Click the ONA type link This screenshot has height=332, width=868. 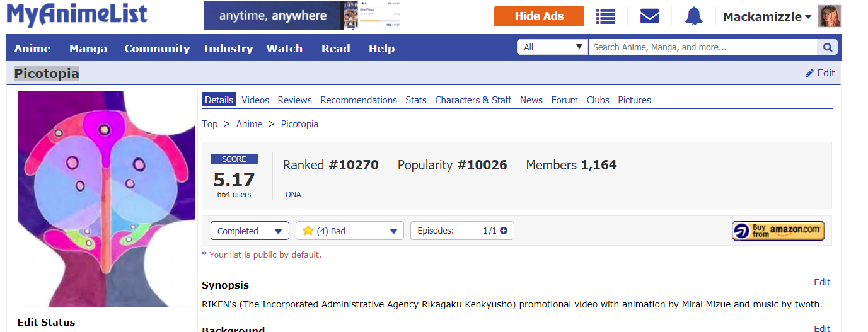coord(293,195)
